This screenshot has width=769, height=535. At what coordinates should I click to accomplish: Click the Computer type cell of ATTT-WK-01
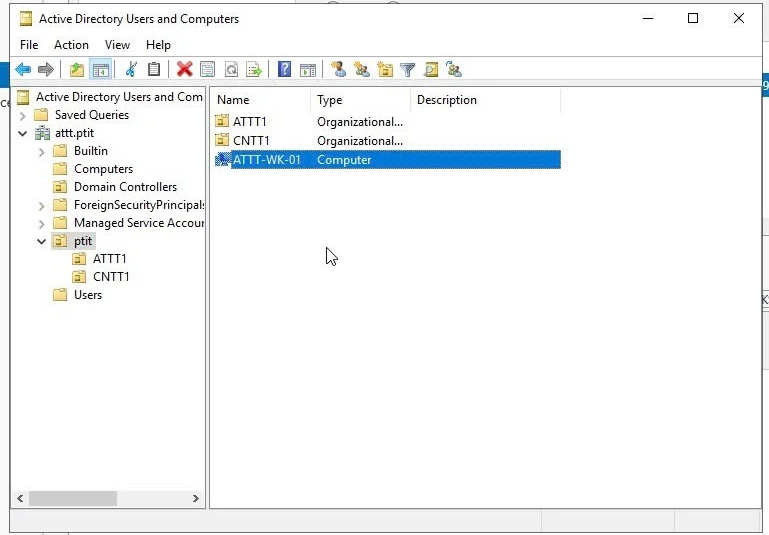point(344,160)
